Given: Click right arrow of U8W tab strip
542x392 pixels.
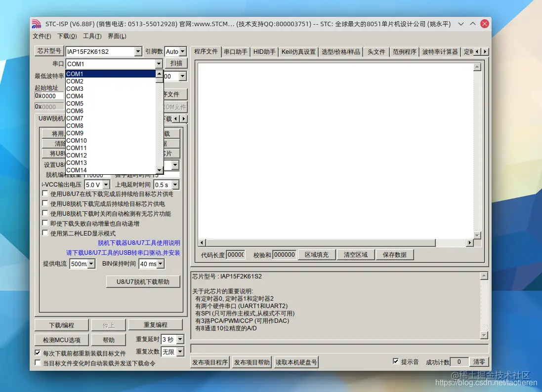Looking at the screenshot, I should (184, 119).
